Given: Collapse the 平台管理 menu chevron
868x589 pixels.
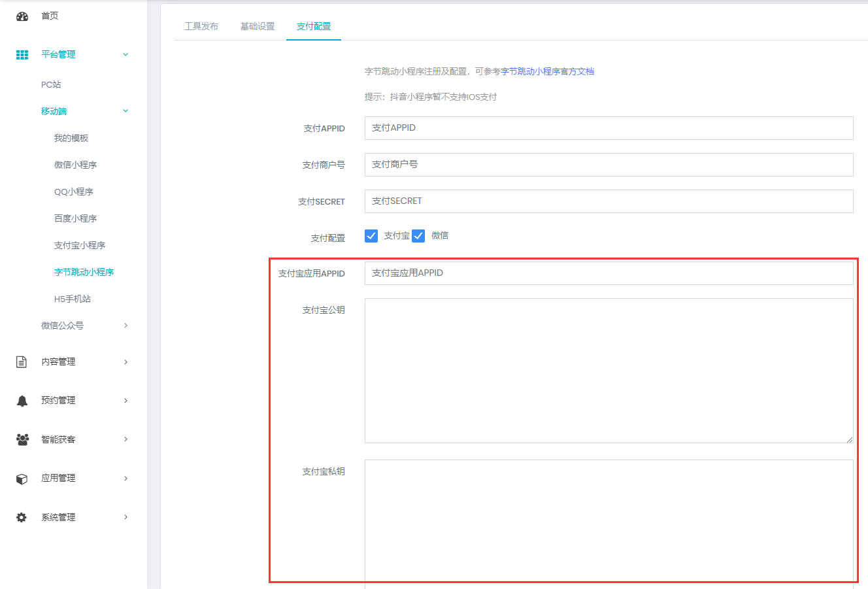Looking at the screenshot, I should pos(125,55).
